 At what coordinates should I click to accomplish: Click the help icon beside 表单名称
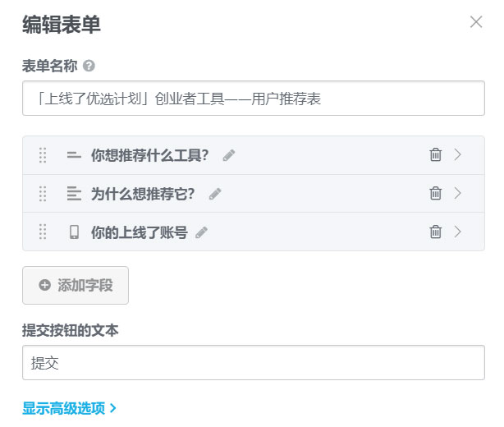(89, 66)
